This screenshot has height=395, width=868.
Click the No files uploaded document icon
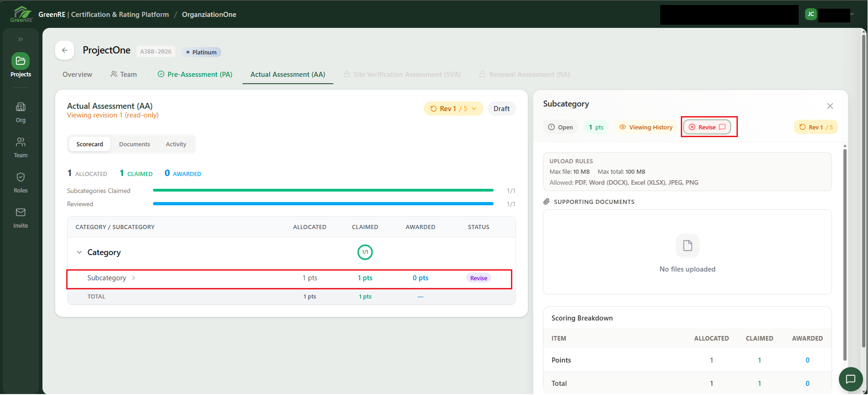688,246
